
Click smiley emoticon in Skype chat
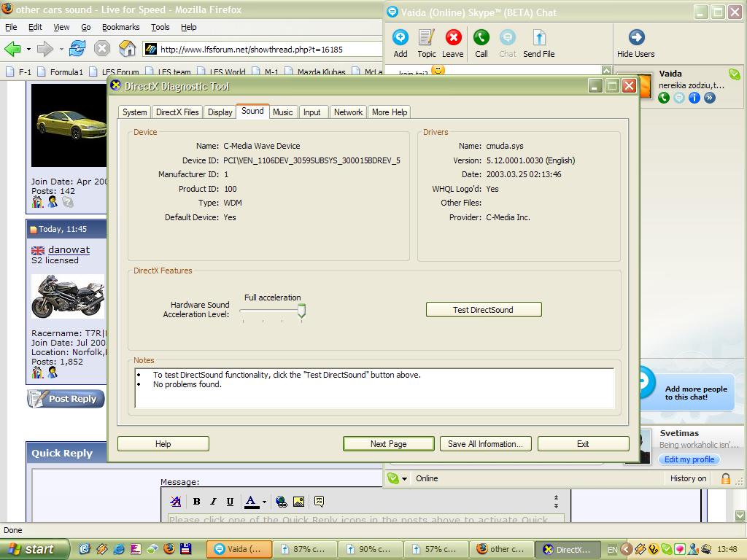coord(438,71)
